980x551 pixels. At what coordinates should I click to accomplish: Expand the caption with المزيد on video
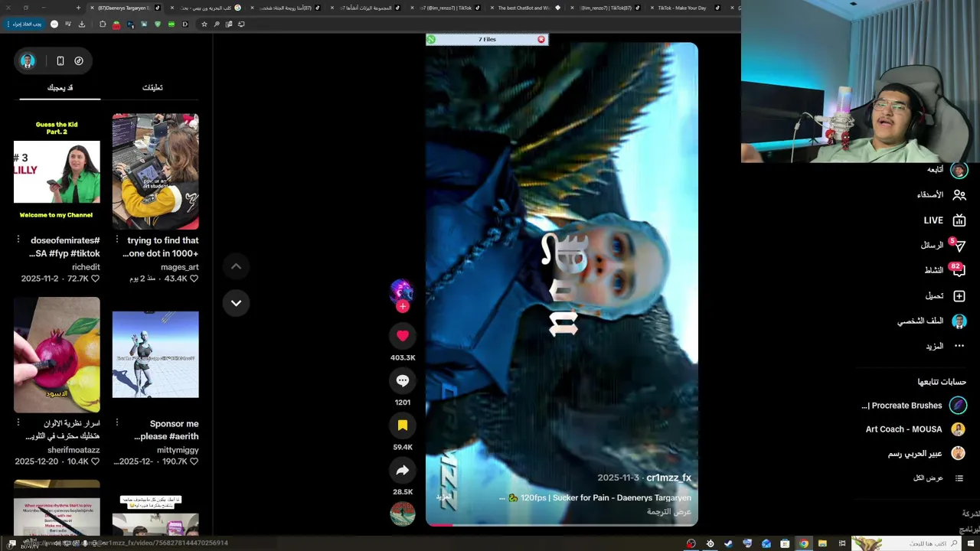click(x=444, y=497)
